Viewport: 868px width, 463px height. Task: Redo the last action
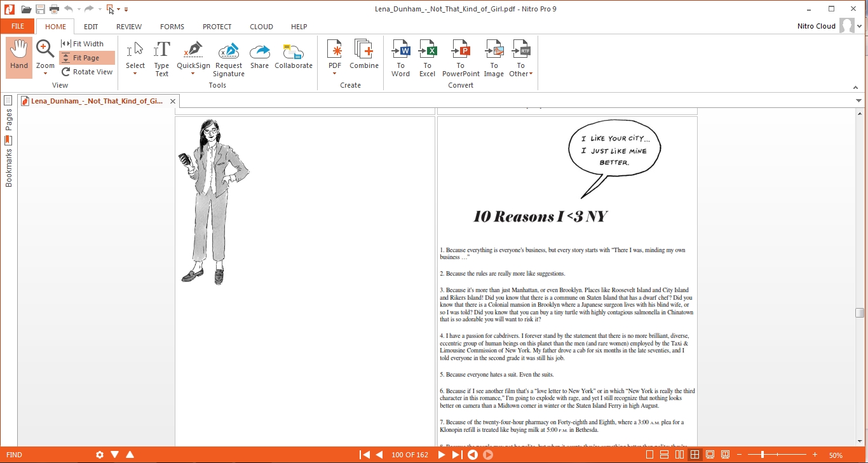[x=89, y=9]
